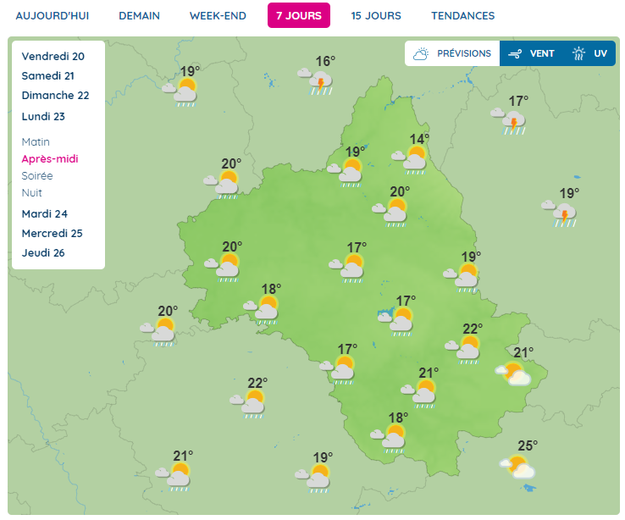Click the rain-sun icon under the 22° inside the green region

pos(463,349)
